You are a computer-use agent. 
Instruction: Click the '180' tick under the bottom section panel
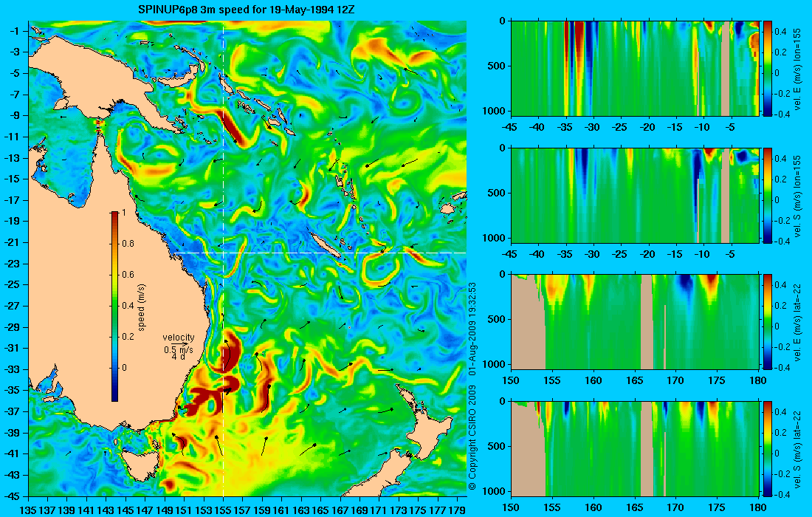click(x=757, y=507)
